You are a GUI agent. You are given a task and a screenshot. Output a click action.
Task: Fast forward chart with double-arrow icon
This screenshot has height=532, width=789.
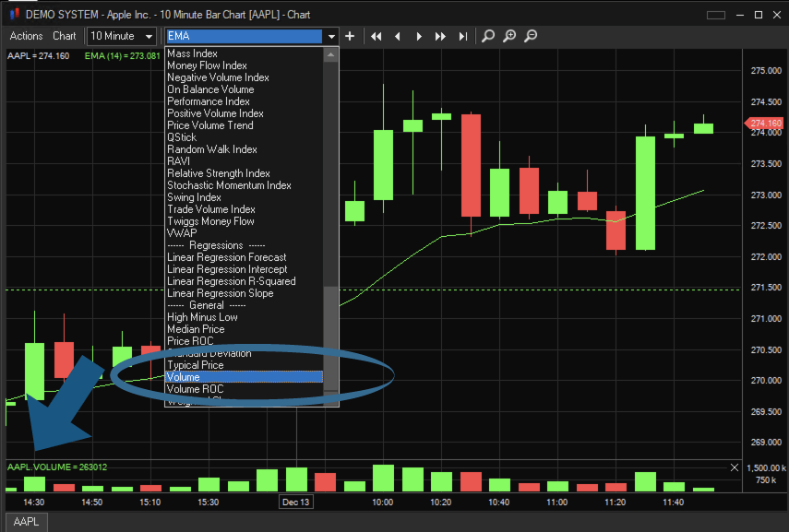click(x=440, y=36)
